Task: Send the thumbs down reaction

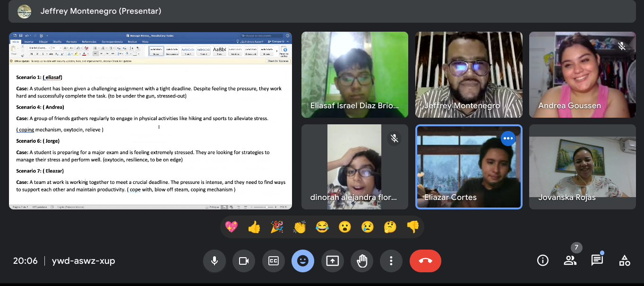Action: (413, 227)
